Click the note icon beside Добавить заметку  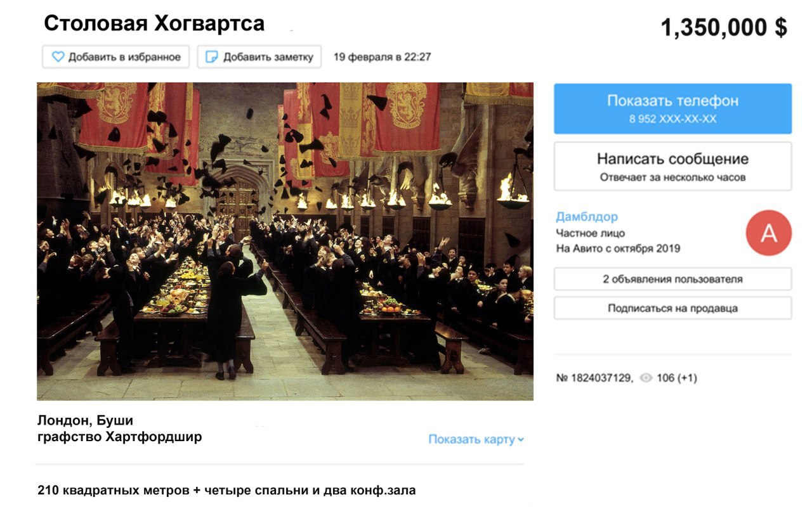tap(212, 57)
